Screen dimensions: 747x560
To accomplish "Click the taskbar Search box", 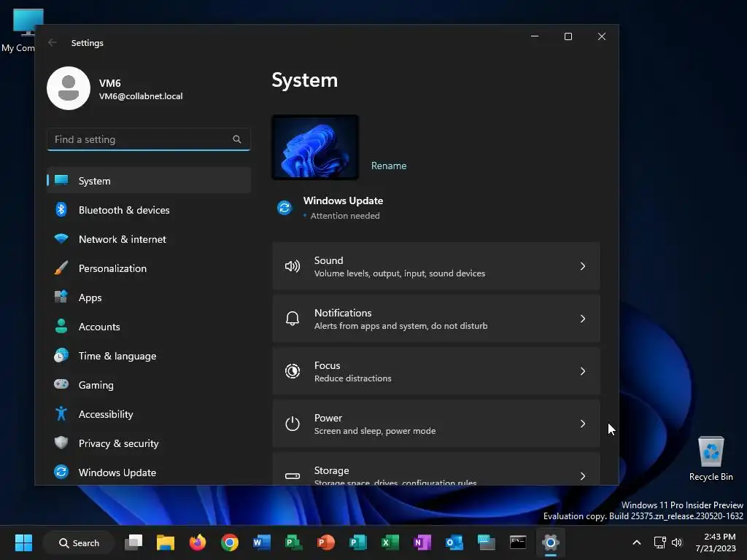I will 79,542.
